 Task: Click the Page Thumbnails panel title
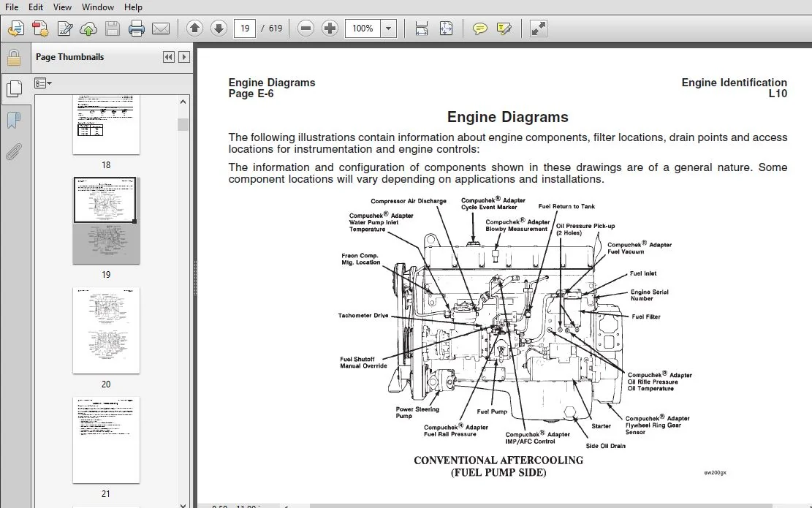[x=70, y=57]
